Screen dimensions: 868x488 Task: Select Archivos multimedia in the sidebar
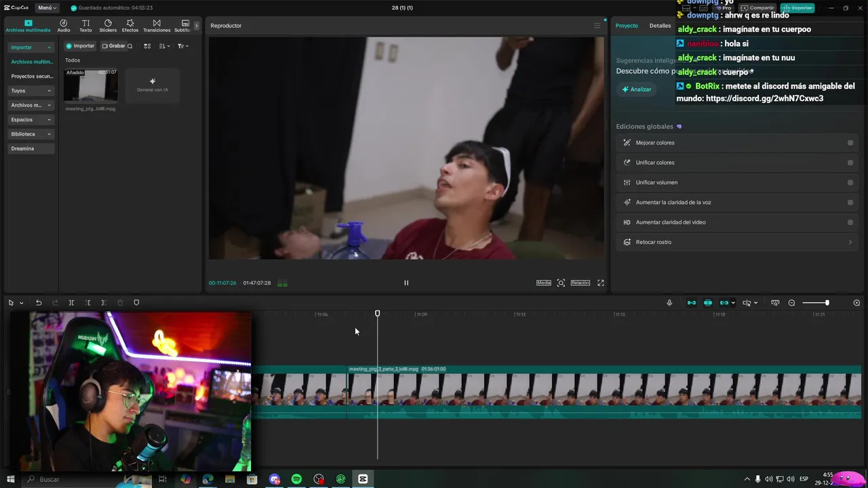point(31,62)
